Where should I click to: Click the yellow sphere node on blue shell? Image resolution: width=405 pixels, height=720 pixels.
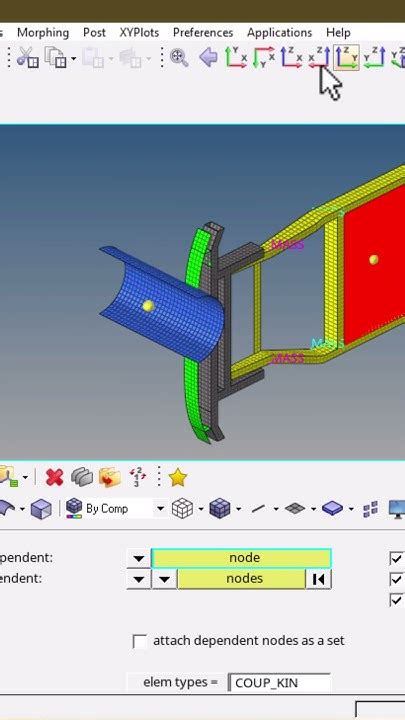[148, 305]
